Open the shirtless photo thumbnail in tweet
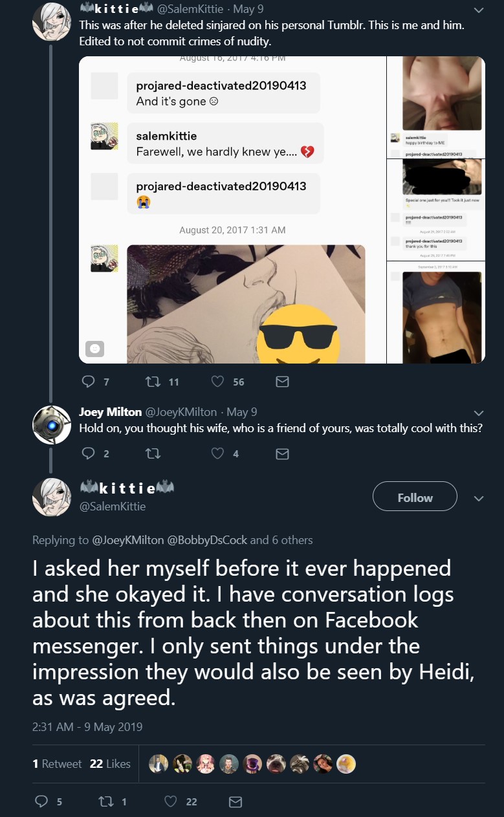 point(442,317)
